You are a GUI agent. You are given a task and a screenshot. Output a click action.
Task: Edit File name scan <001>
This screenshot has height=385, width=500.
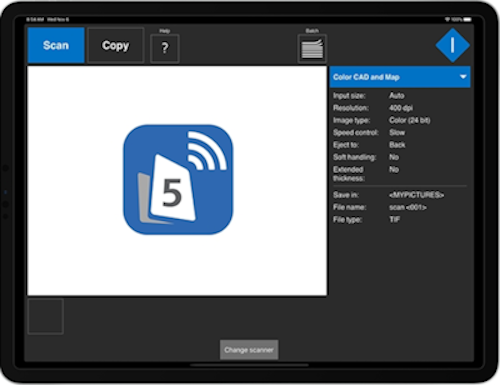(x=408, y=207)
